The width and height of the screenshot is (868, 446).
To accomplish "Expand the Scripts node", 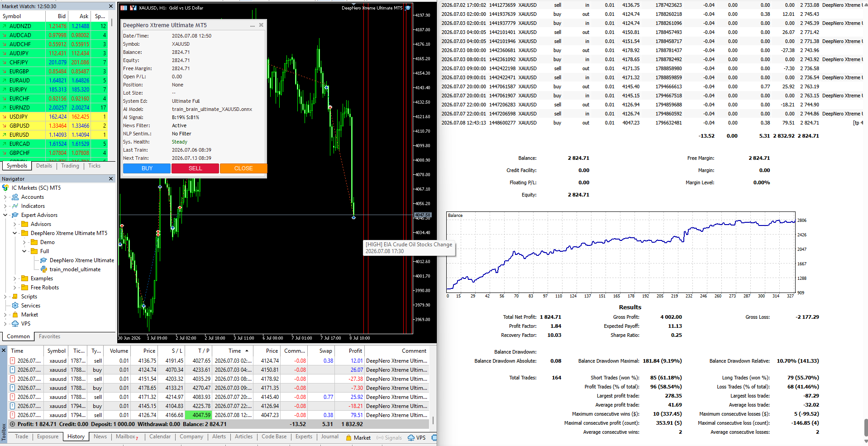I will pyautogui.click(x=5, y=296).
